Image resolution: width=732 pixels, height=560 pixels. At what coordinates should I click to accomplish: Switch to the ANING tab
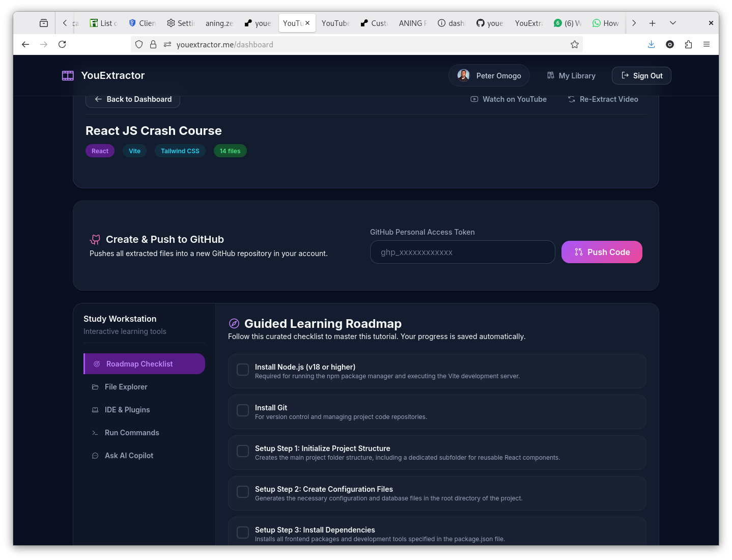[413, 23]
